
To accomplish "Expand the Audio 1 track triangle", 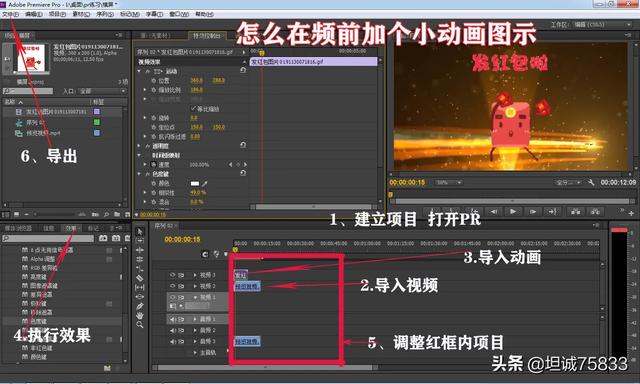I will point(195,319).
